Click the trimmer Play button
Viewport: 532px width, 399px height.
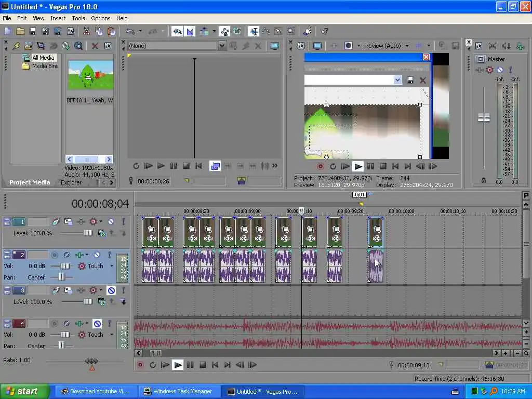coord(161,166)
